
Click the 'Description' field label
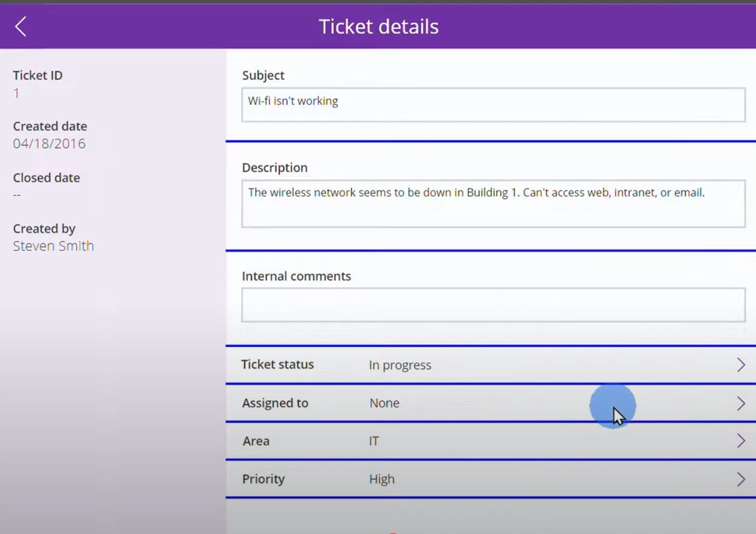point(275,167)
